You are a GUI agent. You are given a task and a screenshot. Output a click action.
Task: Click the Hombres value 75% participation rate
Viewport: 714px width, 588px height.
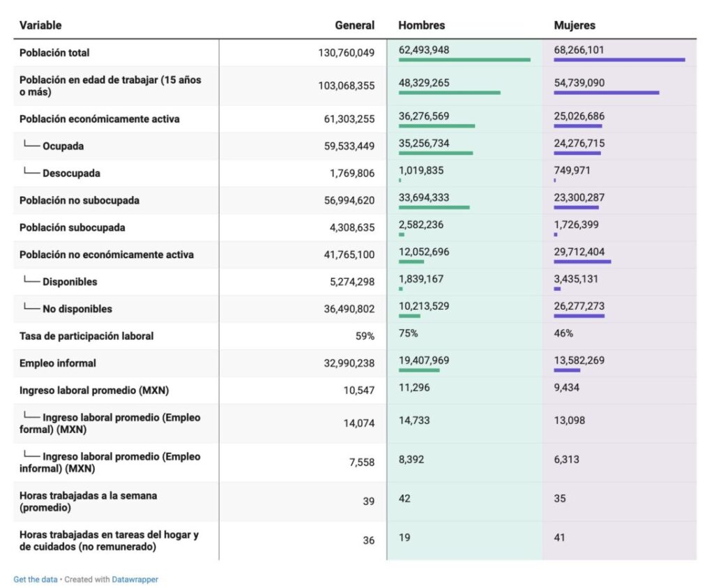pyautogui.click(x=408, y=333)
